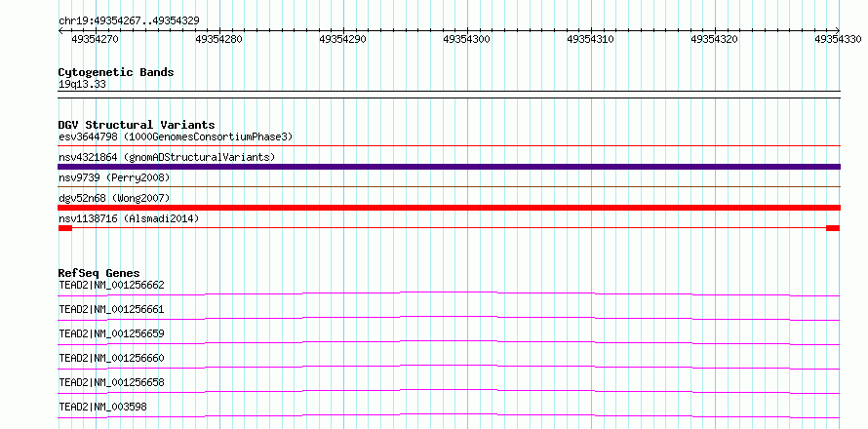Open variant nsv1138716 (Alsmadi2014)
This screenshot has height=429, width=868.
(x=129, y=218)
